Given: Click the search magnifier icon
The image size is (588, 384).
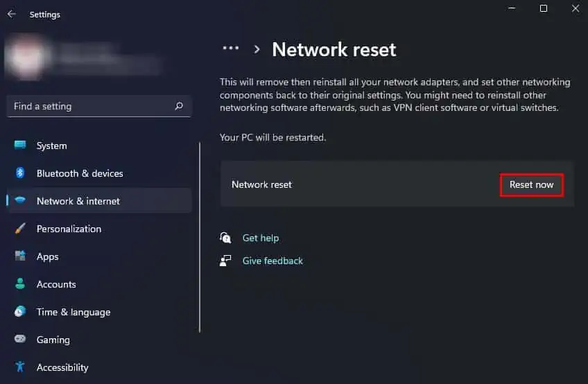Looking at the screenshot, I should [179, 106].
